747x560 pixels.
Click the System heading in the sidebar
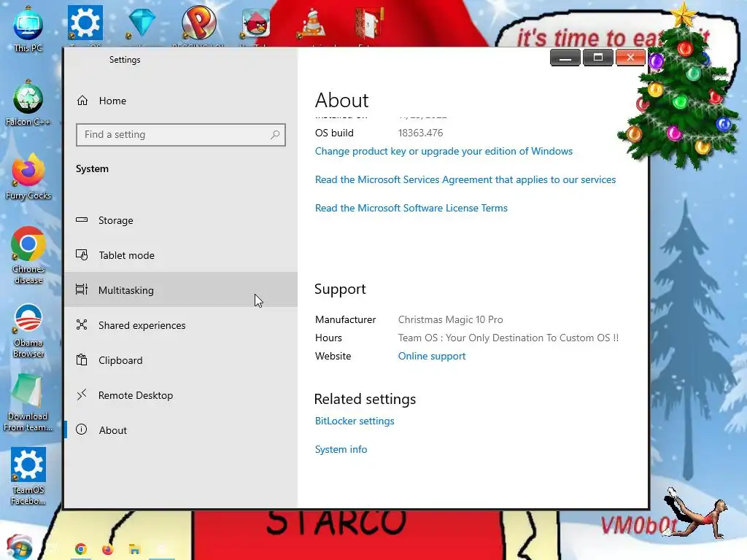[93, 169]
